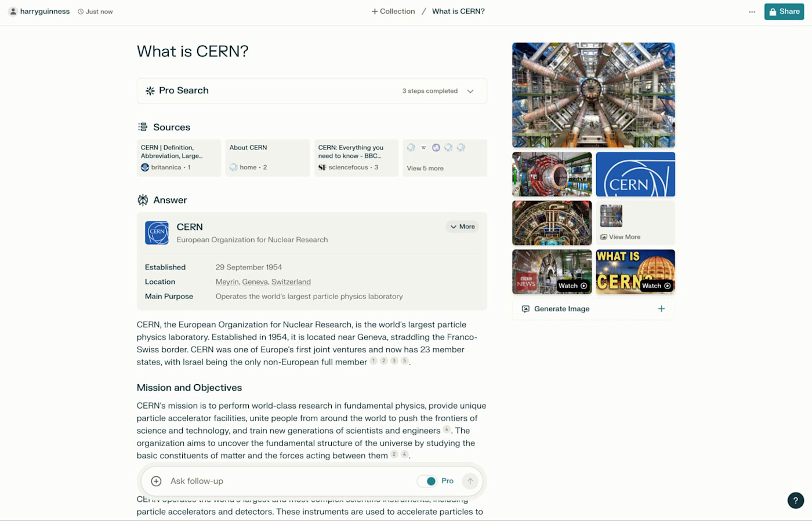Screen dimensions: 812x521
Task: Click citation 4 after 'scientists and engineers'
Action: tap(447, 429)
